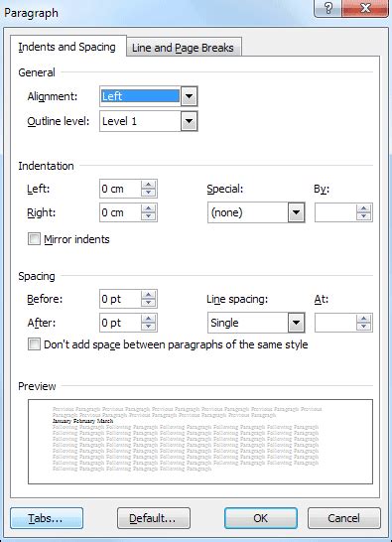Increase the At line spacing value

point(364,319)
